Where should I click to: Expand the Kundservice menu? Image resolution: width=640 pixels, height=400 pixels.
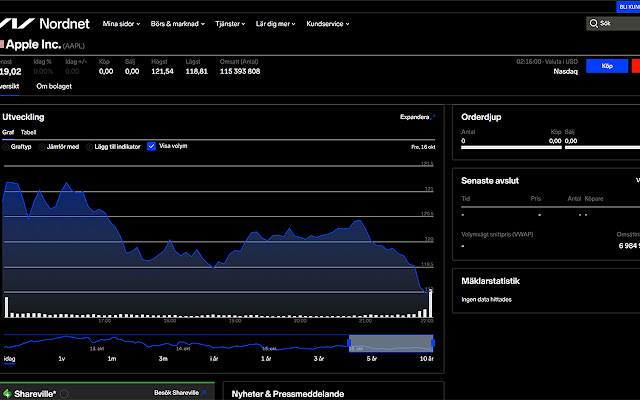pyautogui.click(x=323, y=23)
